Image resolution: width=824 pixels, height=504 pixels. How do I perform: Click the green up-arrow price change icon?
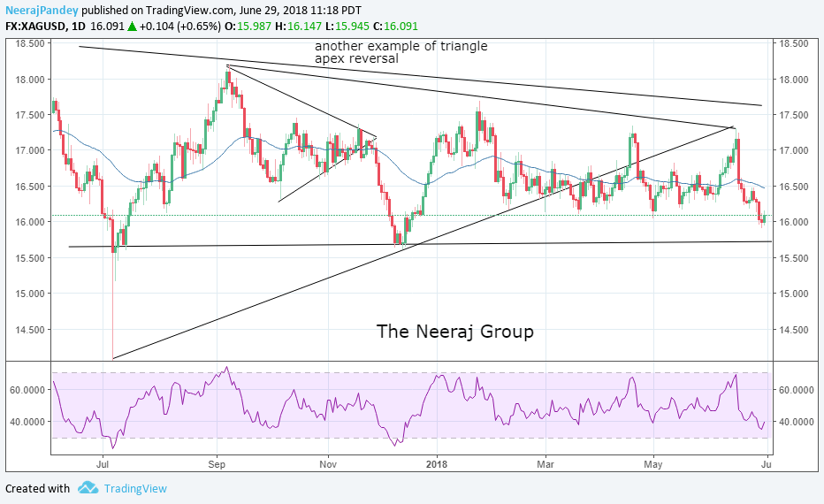(132, 26)
